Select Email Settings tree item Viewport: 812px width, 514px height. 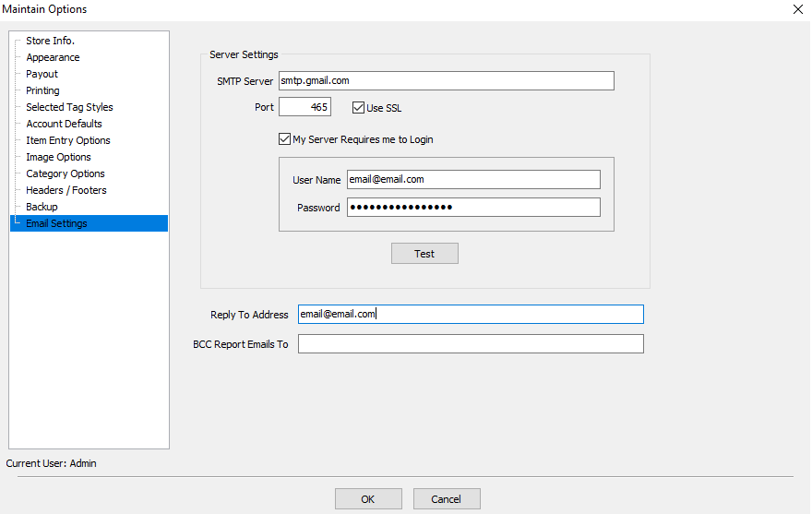click(90, 223)
